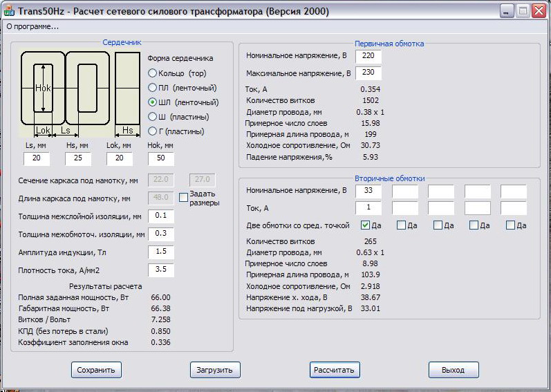This screenshot has width=551, height=392.
Task: Enable the 'Задать размеры' checkbox
Action: click(x=183, y=198)
